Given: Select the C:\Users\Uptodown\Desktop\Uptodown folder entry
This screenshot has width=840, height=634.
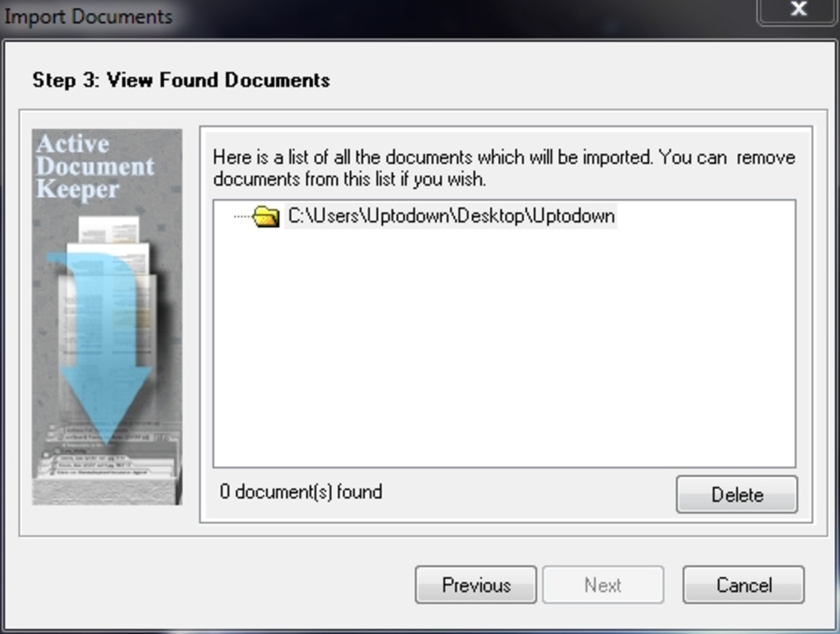Looking at the screenshot, I should coord(451,216).
